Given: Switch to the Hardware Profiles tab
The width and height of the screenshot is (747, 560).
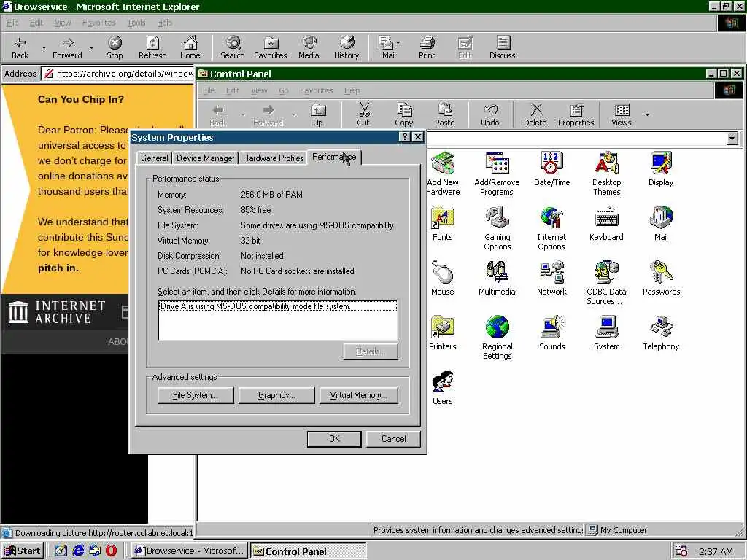Looking at the screenshot, I should click(x=273, y=158).
